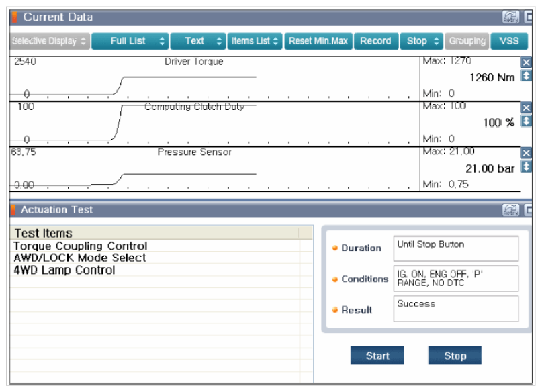542x392 pixels.
Task: Click the 1260 Nm current value
Action: coord(492,77)
